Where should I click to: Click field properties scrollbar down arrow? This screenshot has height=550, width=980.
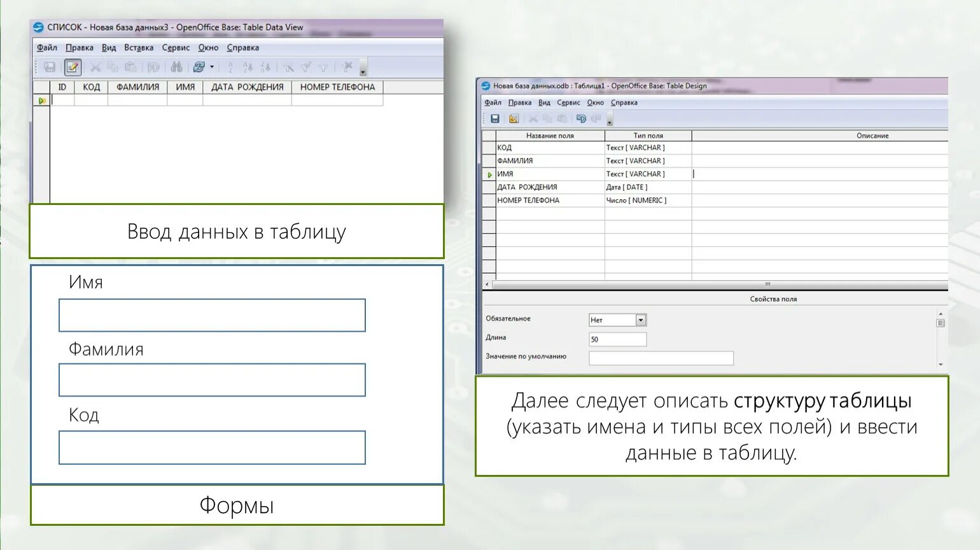pyautogui.click(x=941, y=365)
